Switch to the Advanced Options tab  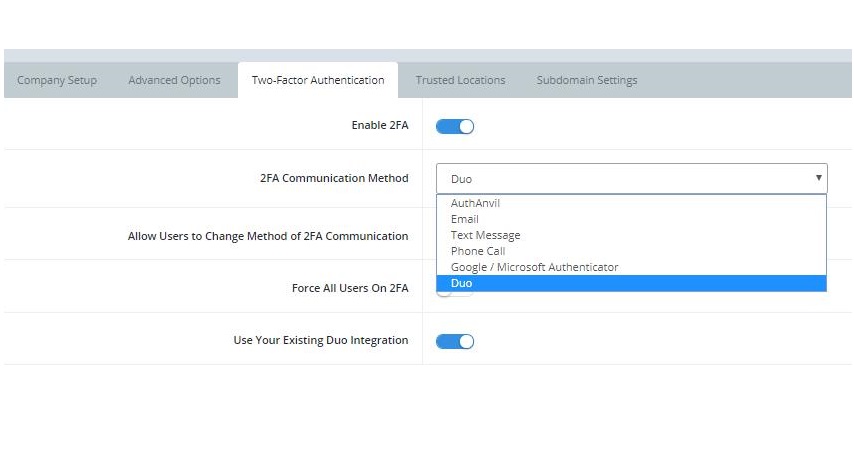174,80
